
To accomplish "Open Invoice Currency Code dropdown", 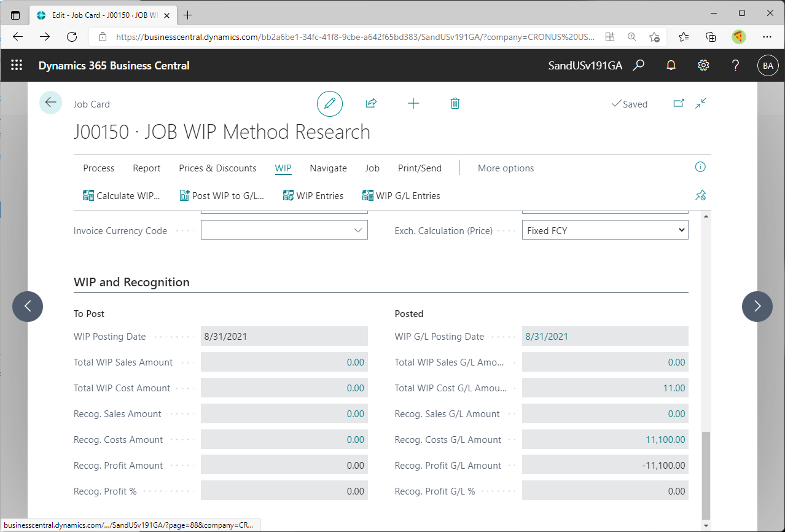I will (x=359, y=230).
